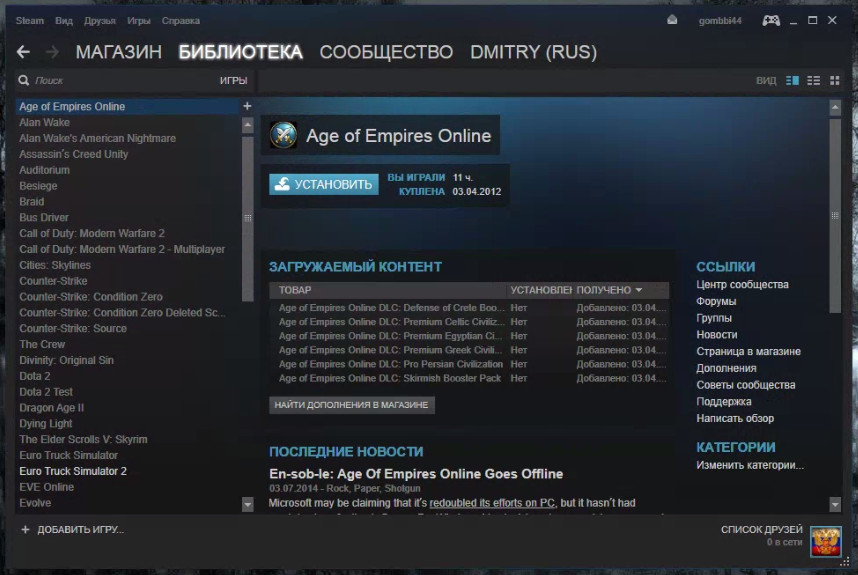Click the game list scrollbar handle
The height and width of the screenshot is (575, 858).
pyautogui.click(x=247, y=218)
